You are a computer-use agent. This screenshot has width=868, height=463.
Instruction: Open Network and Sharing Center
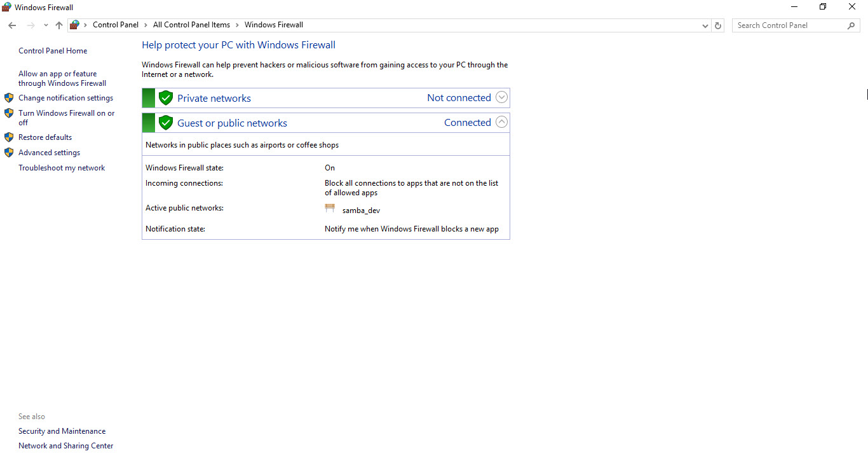pyautogui.click(x=65, y=445)
